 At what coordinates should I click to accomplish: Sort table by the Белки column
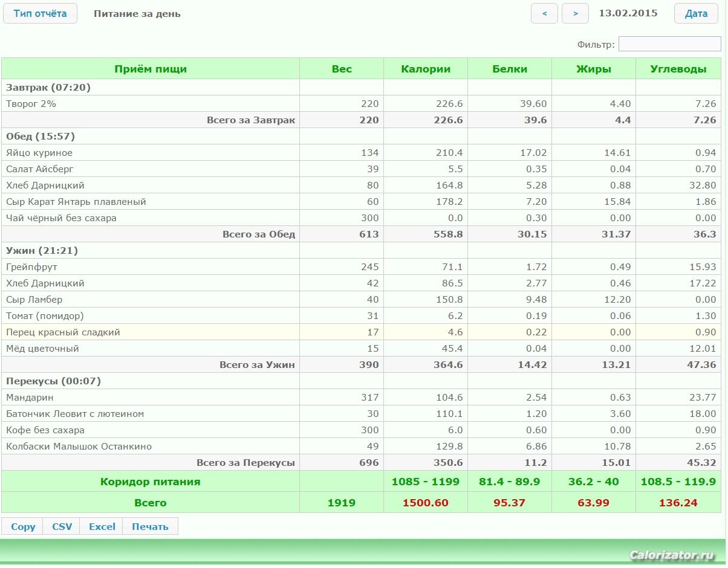pos(510,69)
